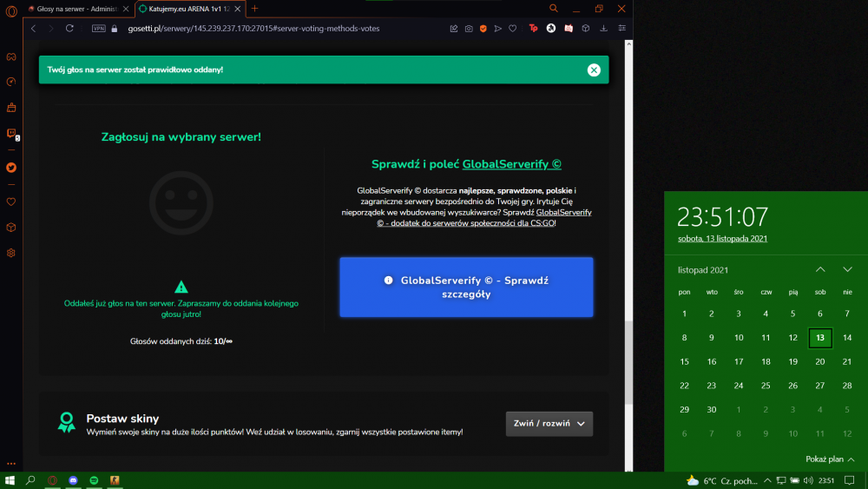Go to next month in calendar

(x=847, y=270)
